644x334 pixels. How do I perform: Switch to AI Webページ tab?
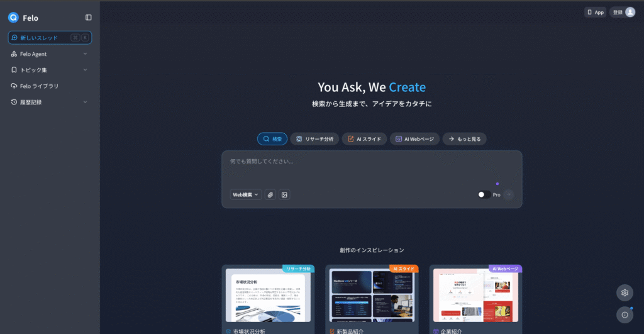(414, 139)
